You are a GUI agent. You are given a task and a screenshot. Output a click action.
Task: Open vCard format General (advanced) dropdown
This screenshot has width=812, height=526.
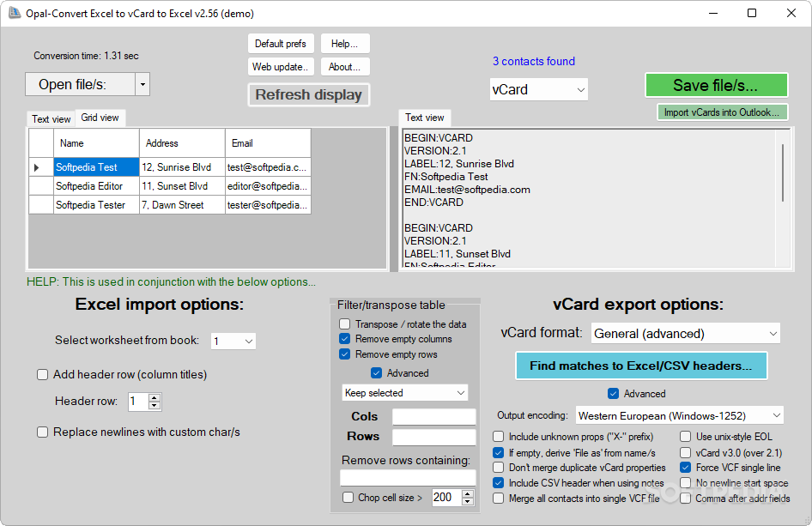coord(686,334)
